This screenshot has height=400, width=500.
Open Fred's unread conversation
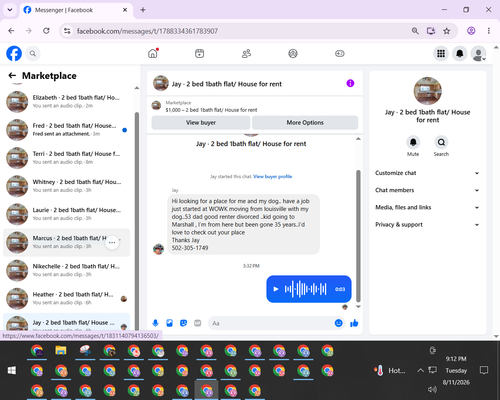click(x=67, y=130)
